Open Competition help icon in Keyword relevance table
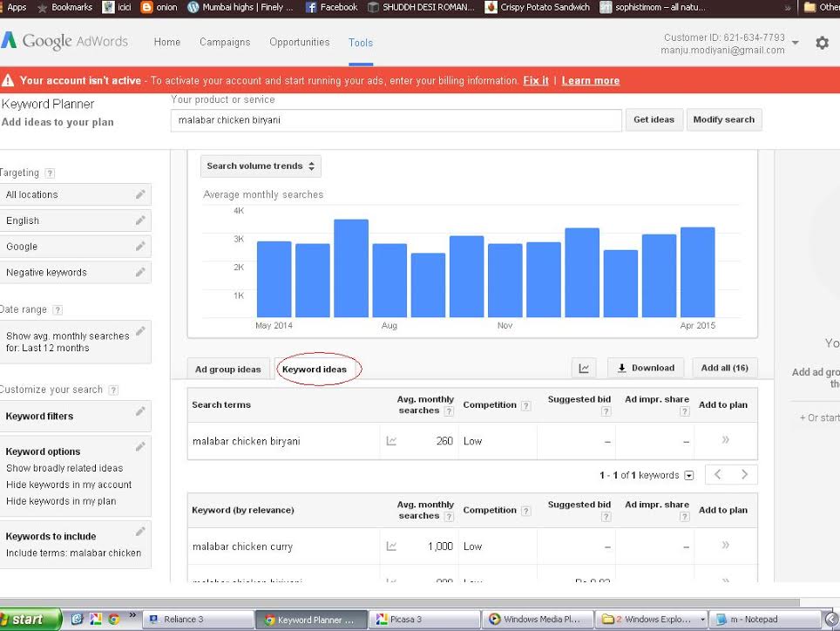Image resolution: width=840 pixels, height=631 pixels. [x=526, y=511]
